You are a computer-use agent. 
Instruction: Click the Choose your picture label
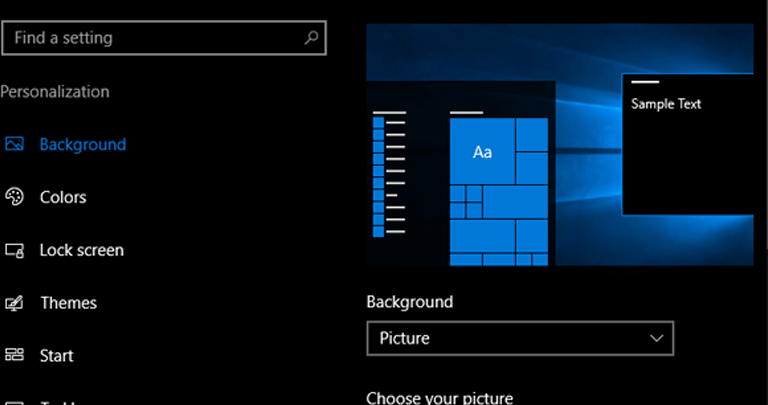pyautogui.click(x=439, y=397)
